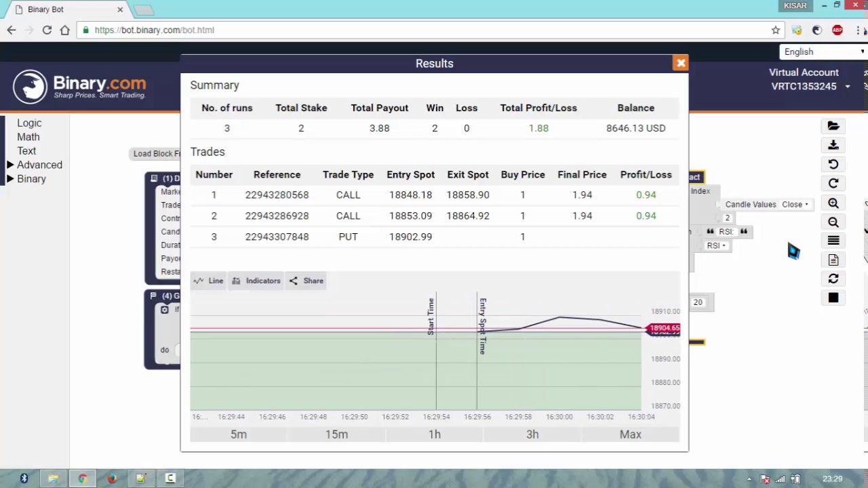Screen dimensions: 868x488
Task: Set chart timeframe to 3h
Action: click(532, 434)
